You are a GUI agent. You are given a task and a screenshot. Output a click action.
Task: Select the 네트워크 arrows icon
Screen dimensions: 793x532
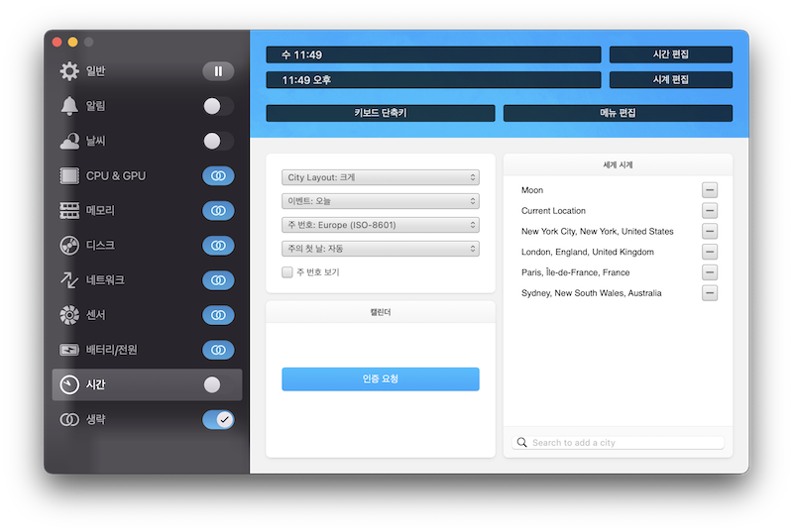point(69,280)
